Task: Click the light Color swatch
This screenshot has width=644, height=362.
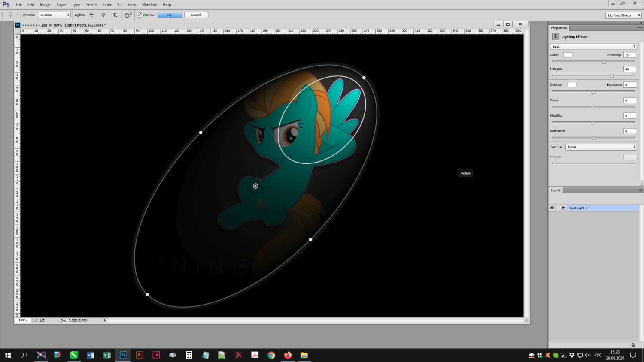Action: pos(568,55)
